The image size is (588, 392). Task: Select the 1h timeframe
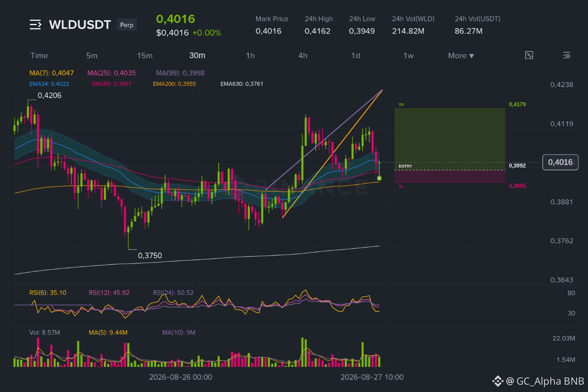click(250, 56)
